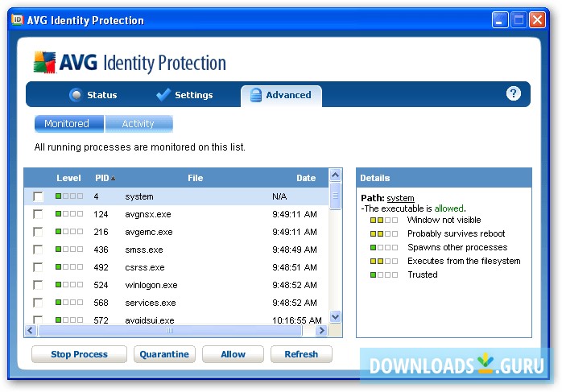Viewport: 562px width, 392px height.
Task: Select the services.exe checkbox
Action: 38,303
